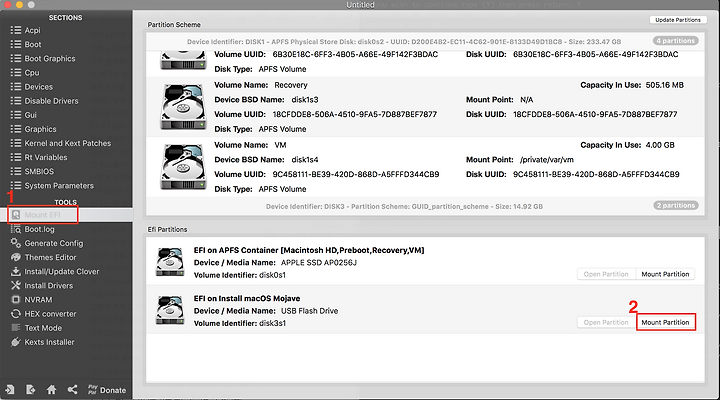Switch to Text Mode icon
Screen dimensions: 720x400
pos(16,328)
